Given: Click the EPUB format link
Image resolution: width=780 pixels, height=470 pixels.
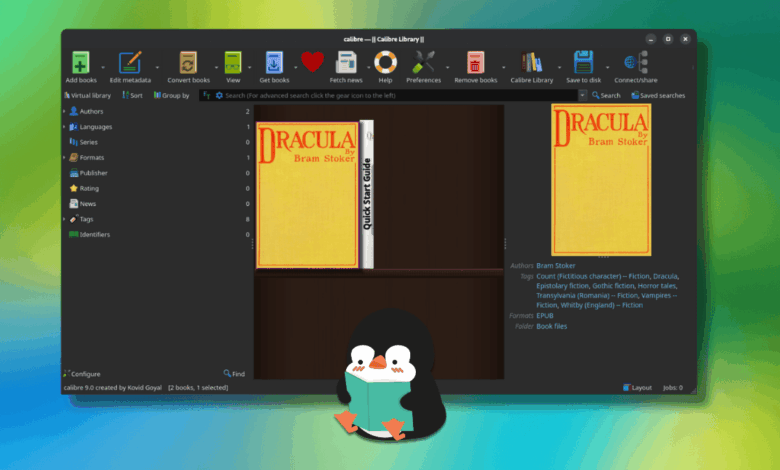Looking at the screenshot, I should 545,316.
